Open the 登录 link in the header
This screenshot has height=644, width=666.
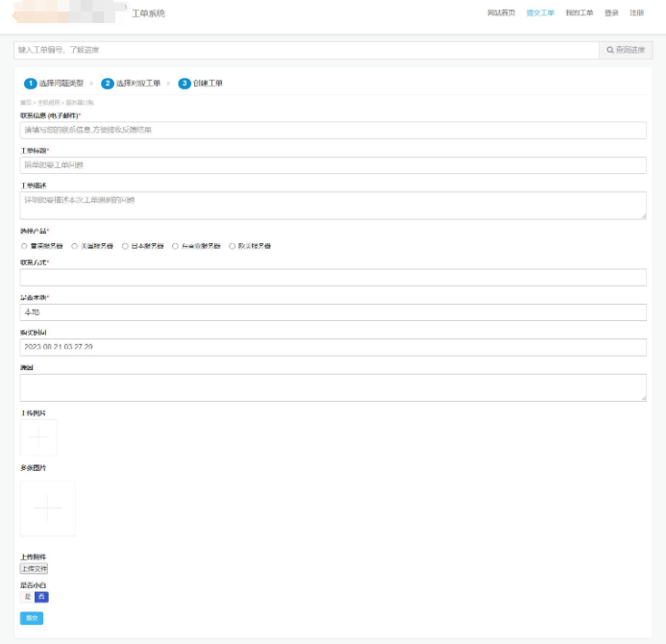[x=611, y=13]
